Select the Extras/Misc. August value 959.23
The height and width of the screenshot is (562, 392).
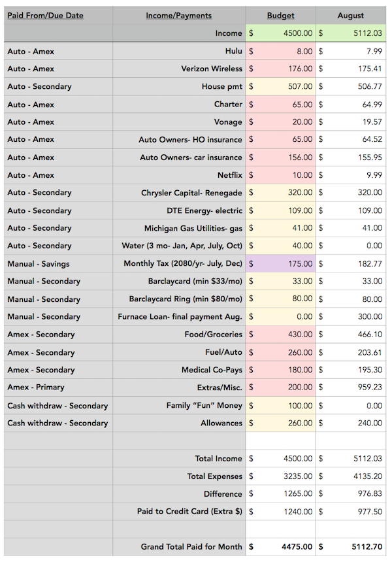click(x=350, y=388)
